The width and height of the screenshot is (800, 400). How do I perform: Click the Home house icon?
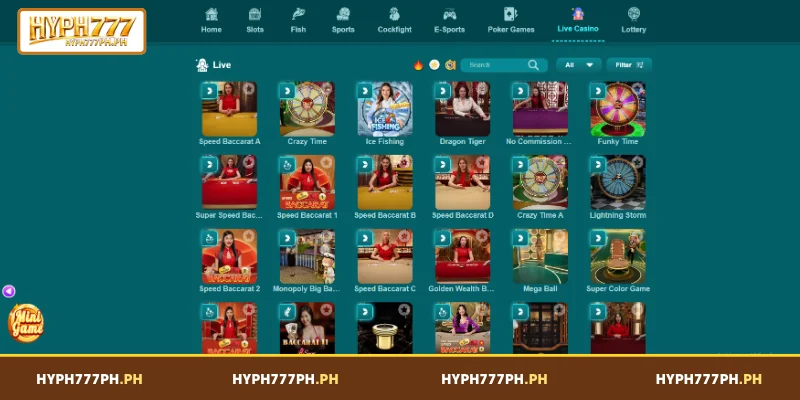tap(211, 14)
